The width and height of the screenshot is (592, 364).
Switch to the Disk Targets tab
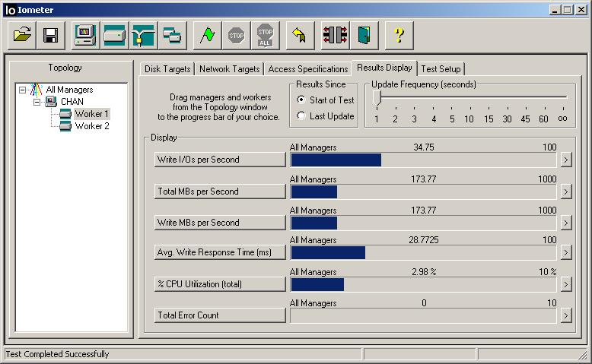167,69
